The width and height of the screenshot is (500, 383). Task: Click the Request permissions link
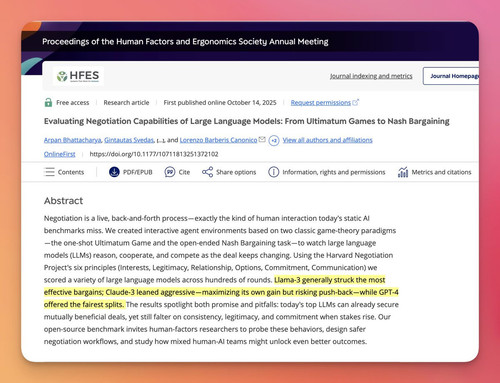(x=320, y=102)
